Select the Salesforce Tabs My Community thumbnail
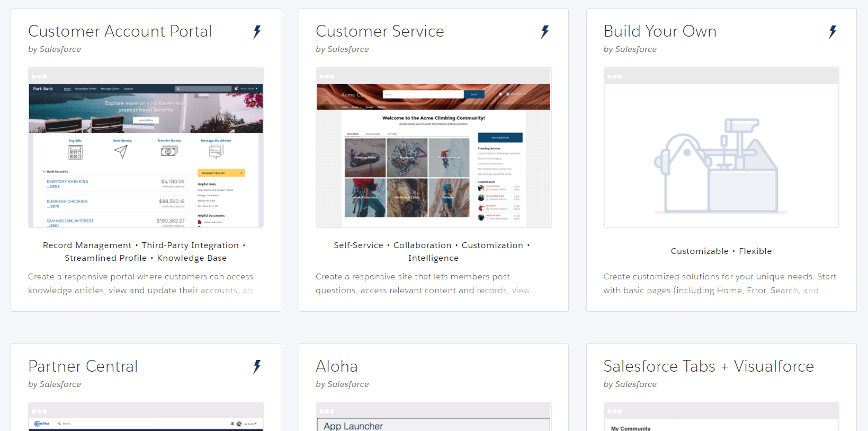The width and height of the screenshot is (868, 431). (x=721, y=417)
